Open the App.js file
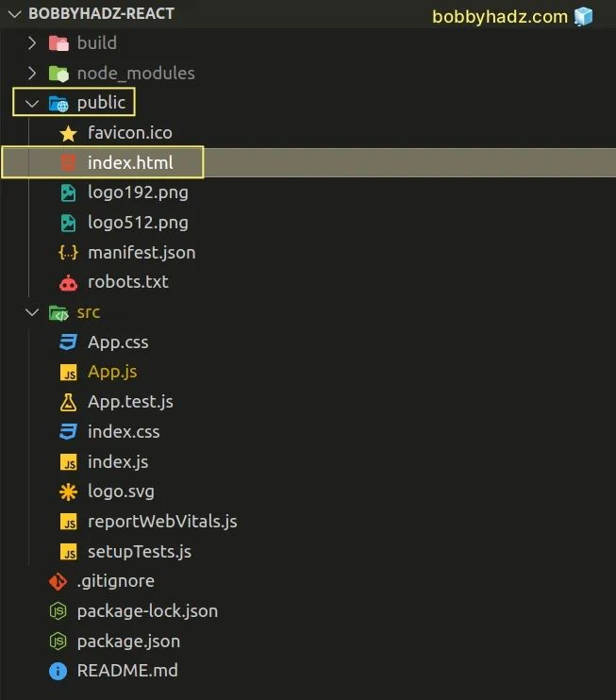This screenshot has height=700, width=616. click(112, 372)
